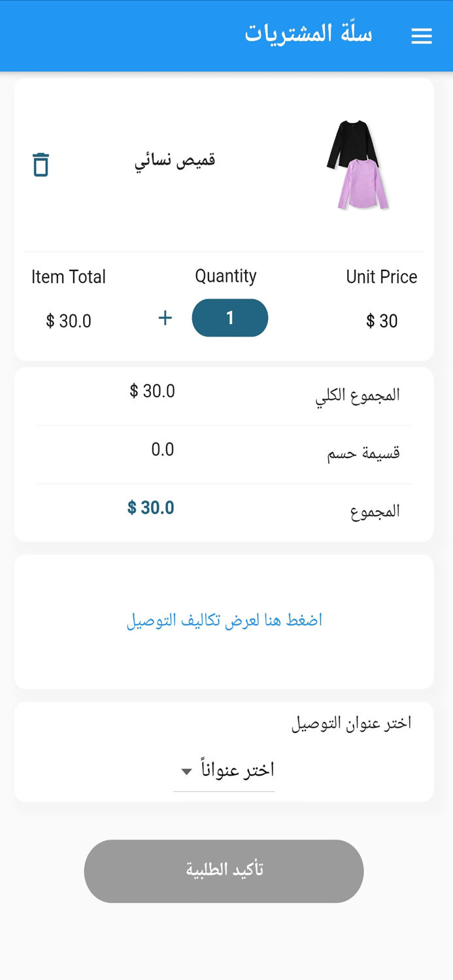
Task: Tap the trash icon next to the shirt
Action: [40, 165]
